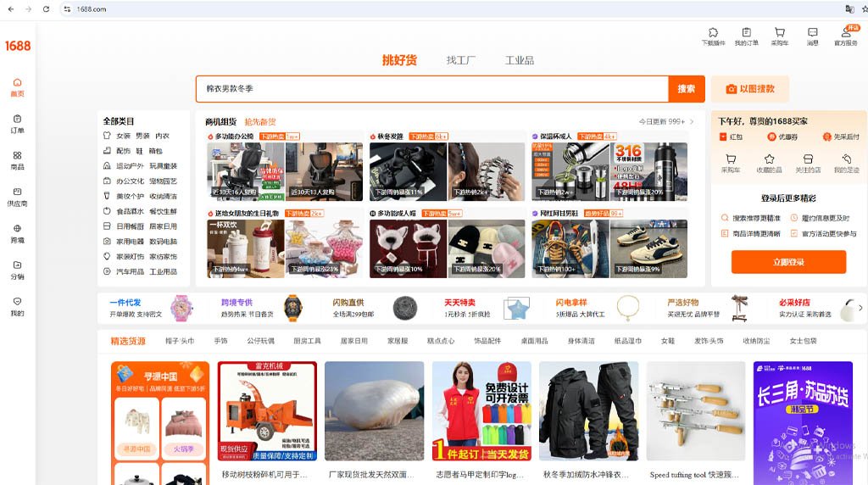Open the 供应商 suppliers sidebar icon
The image size is (868, 485).
pos(17,197)
